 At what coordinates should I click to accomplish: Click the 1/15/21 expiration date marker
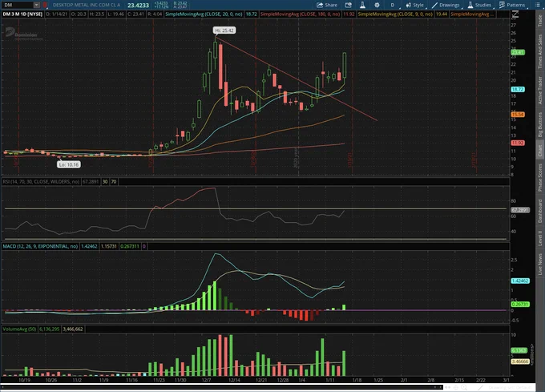(350, 160)
